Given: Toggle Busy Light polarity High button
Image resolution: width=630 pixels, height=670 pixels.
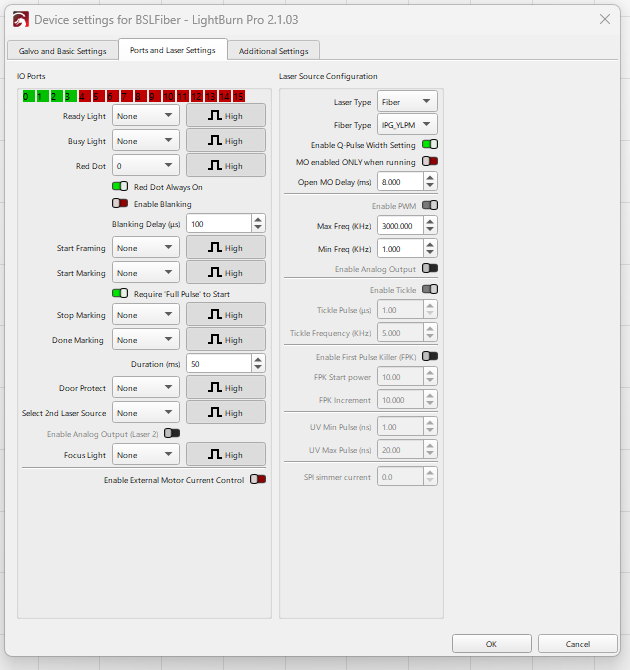Looking at the screenshot, I should coord(226,141).
